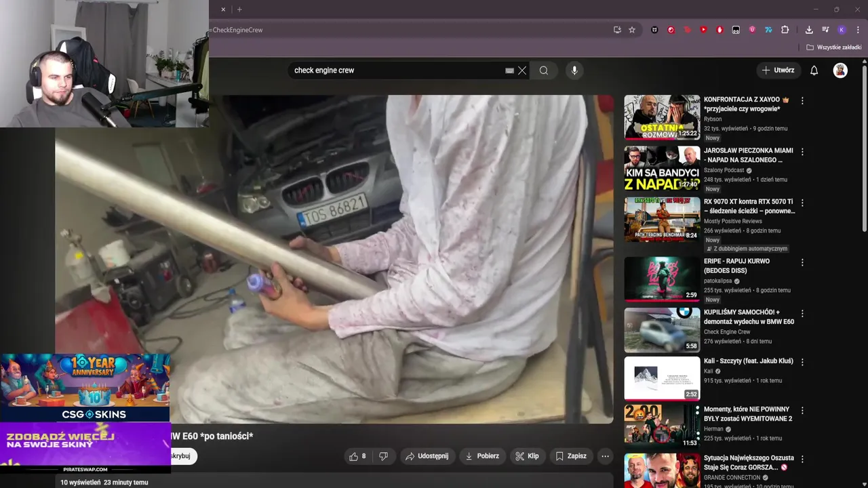868x488 pixels.
Task: Open the red hand blocker extension
Action: pos(719,30)
